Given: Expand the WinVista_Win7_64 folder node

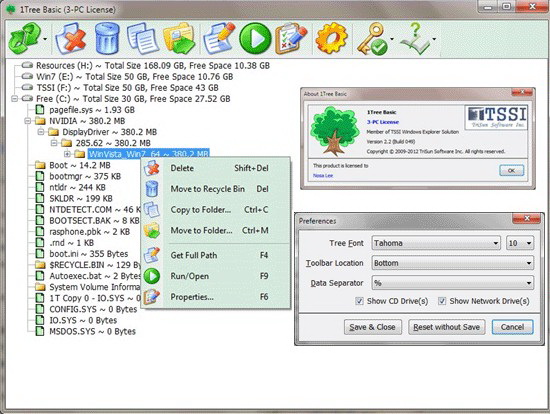Looking at the screenshot, I should (67, 154).
